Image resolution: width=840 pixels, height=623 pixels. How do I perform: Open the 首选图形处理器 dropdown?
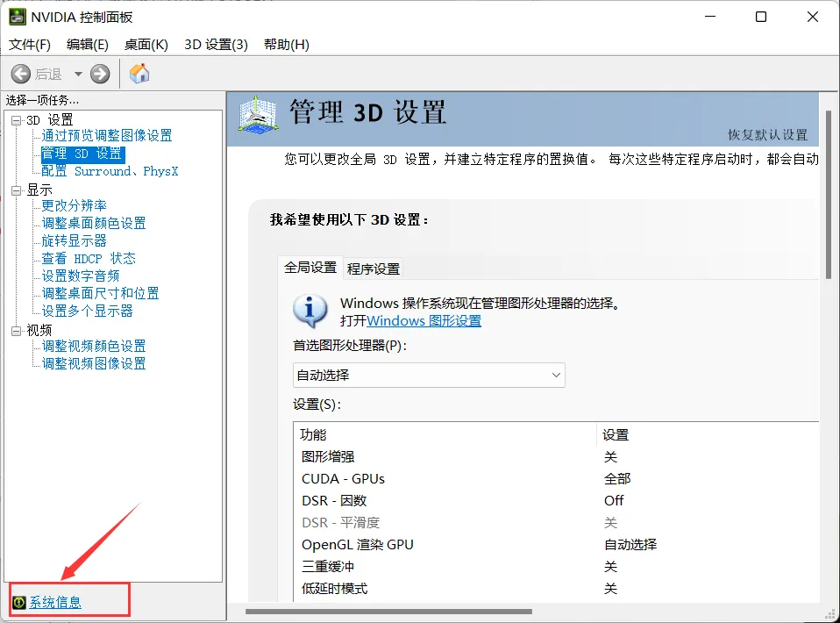coord(429,376)
